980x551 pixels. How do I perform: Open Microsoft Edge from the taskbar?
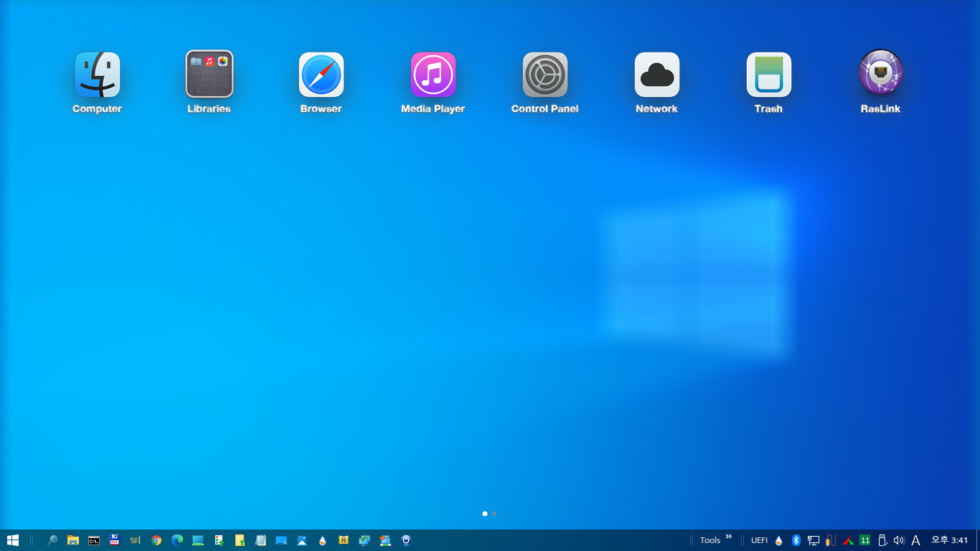pyautogui.click(x=177, y=540)
